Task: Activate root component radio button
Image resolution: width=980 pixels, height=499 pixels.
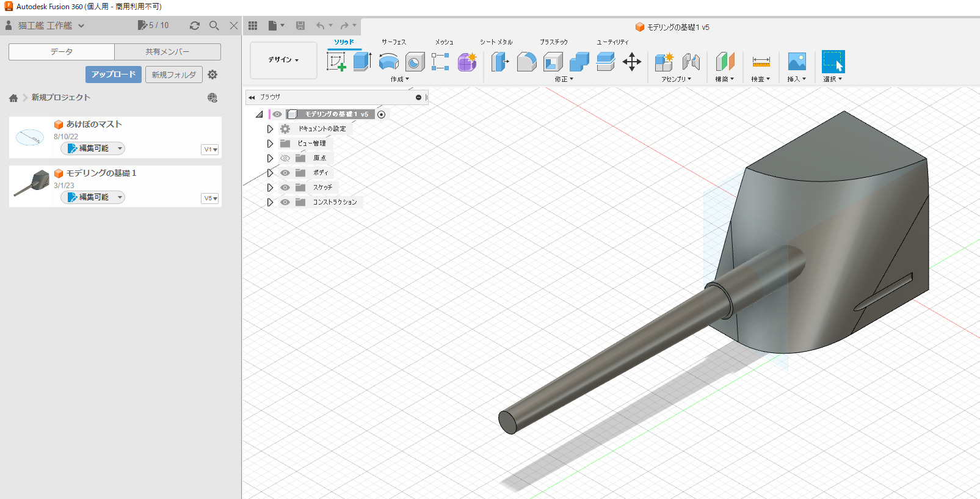Action: (382, 114)
